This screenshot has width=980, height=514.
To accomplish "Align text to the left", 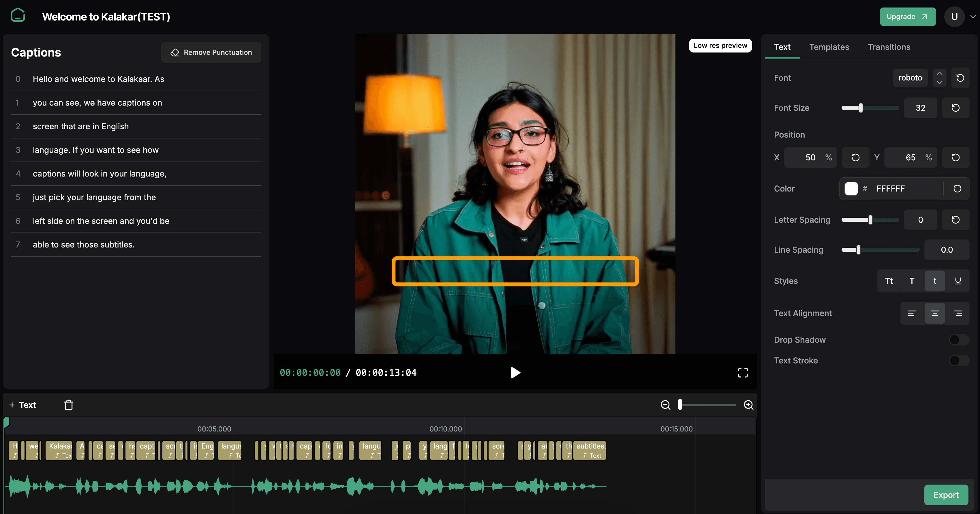I will (x=912, y=313).
